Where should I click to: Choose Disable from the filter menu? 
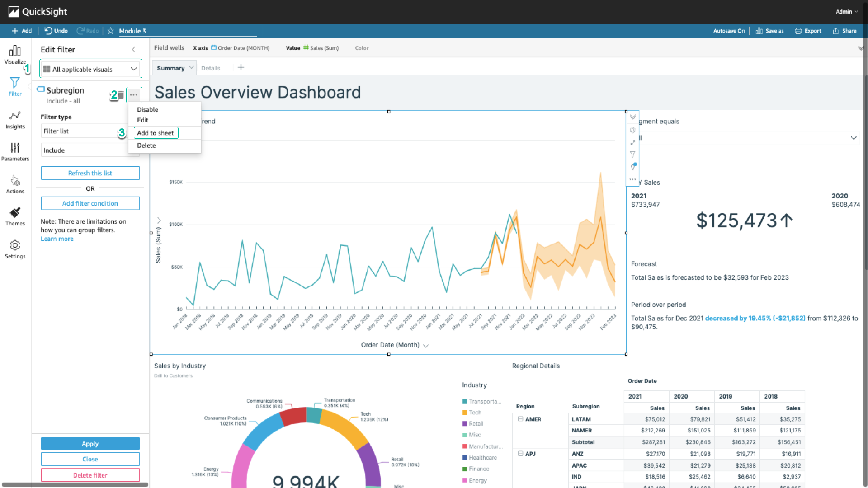coord(147,109)
